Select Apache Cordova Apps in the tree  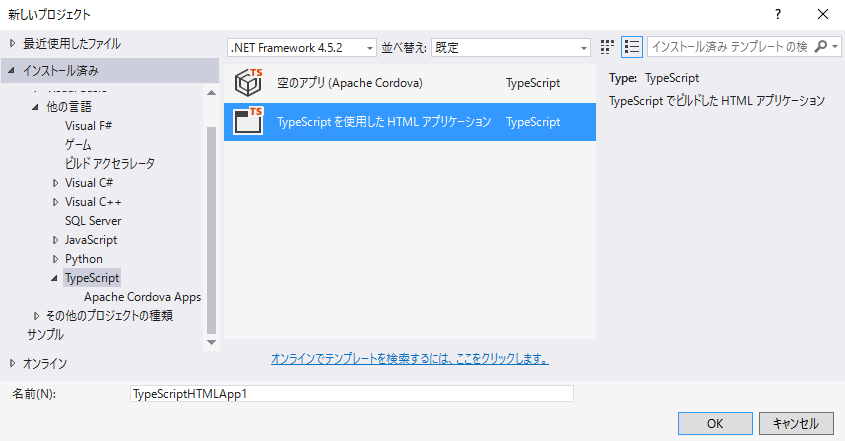coord(142,297)
